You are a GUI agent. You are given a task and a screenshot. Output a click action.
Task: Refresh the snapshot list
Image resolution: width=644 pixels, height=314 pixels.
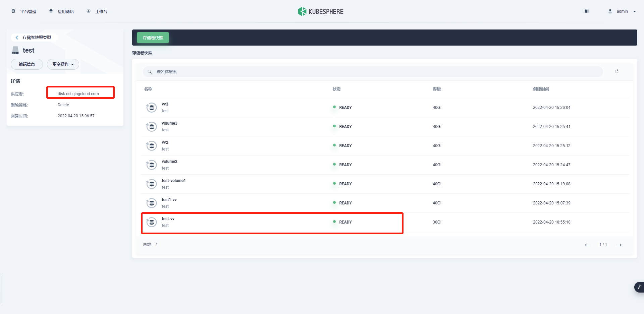(x=617, y=71)
